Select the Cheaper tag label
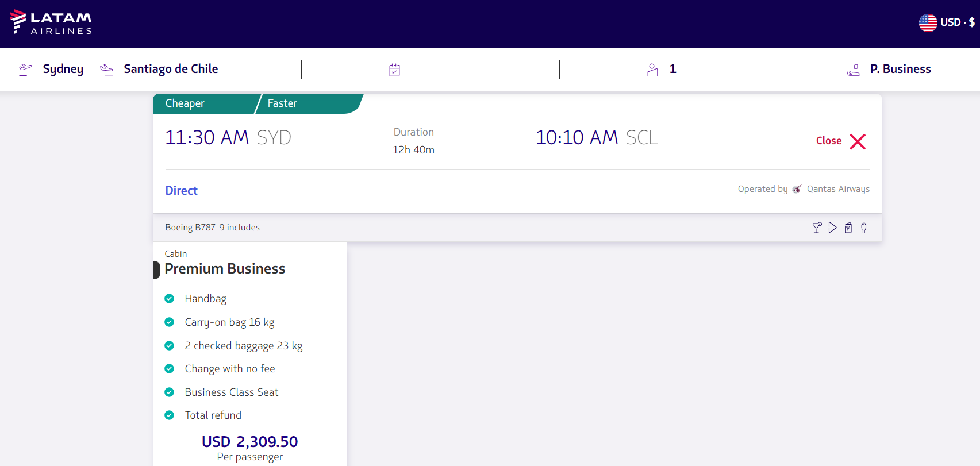Screen dimensions: 980x466 (x=185, y=103)
